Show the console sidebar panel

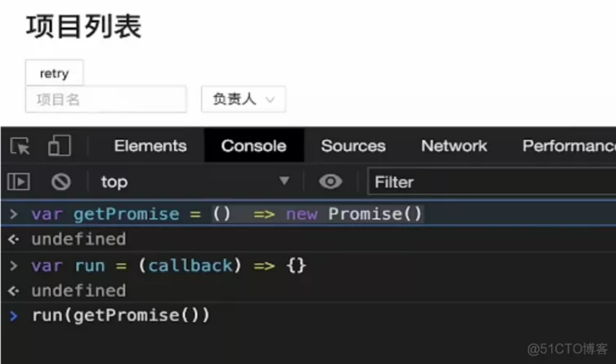[18, 181]
